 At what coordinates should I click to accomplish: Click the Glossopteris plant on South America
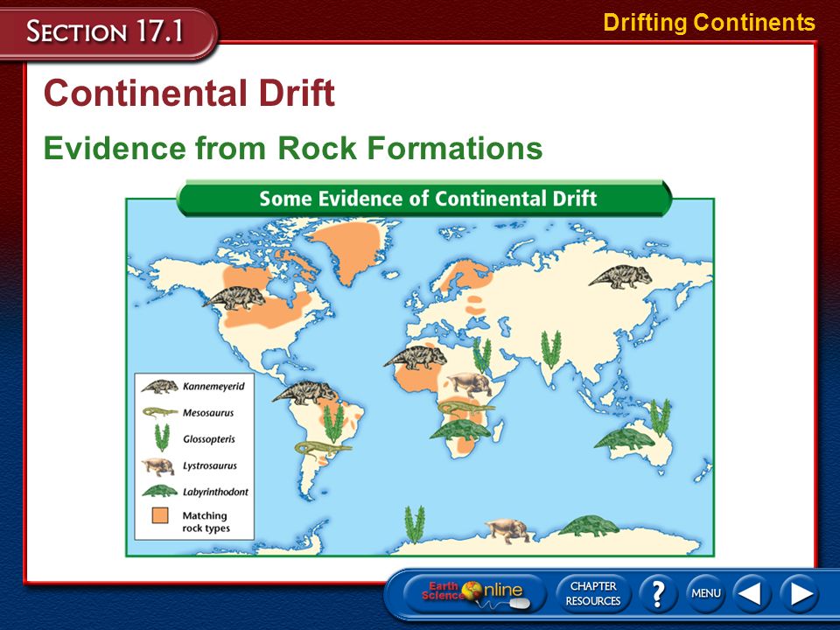pyautogui.click(x=333, y=423)
